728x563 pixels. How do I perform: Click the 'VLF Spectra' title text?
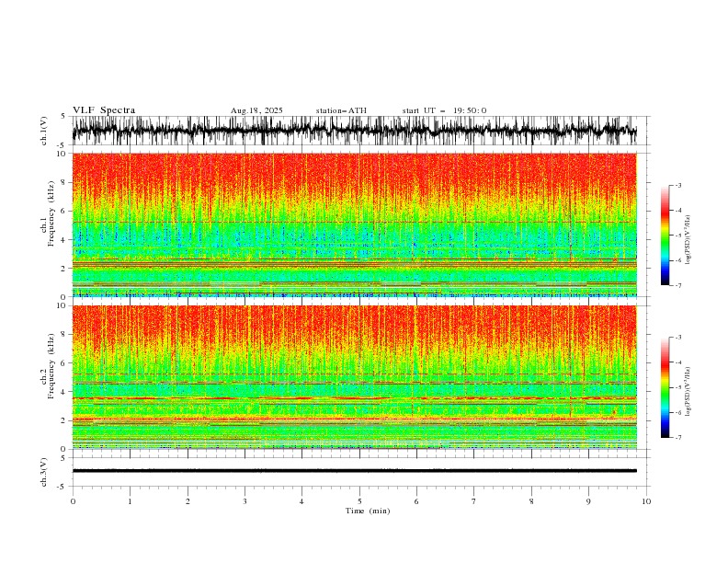click(x=104, y=110)
